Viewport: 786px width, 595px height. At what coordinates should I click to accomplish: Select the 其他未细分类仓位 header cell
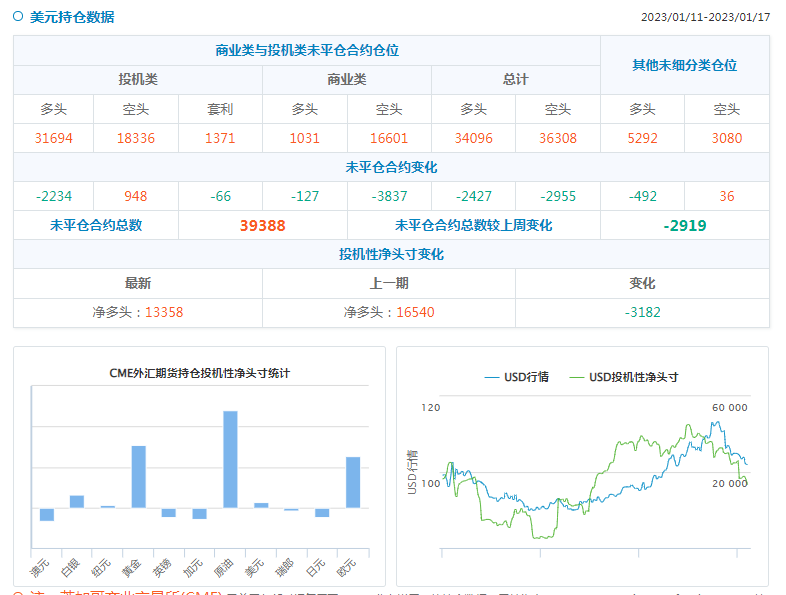tap(684, 65)
